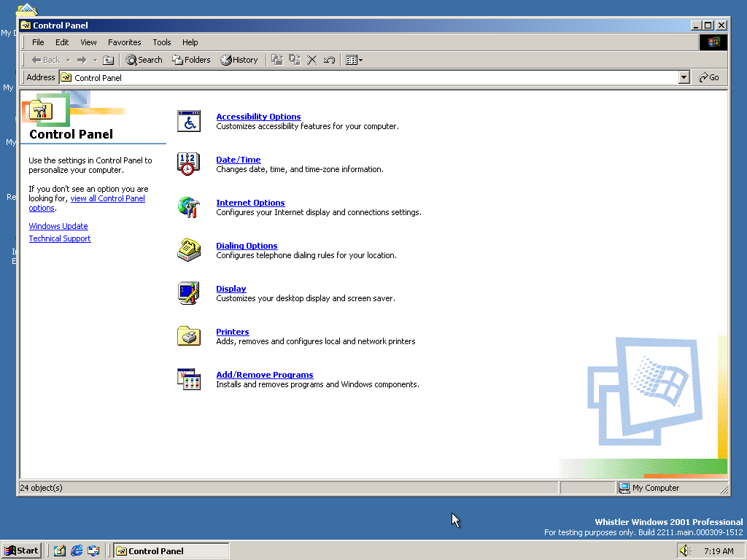Screen dimensions: 747x560
Task: Open the Printers folder icon
Action: 189,335
